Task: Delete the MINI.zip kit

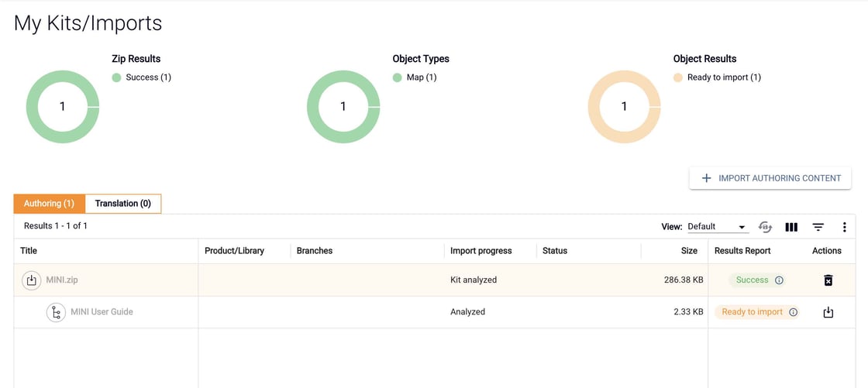Action: click(828, 280)
